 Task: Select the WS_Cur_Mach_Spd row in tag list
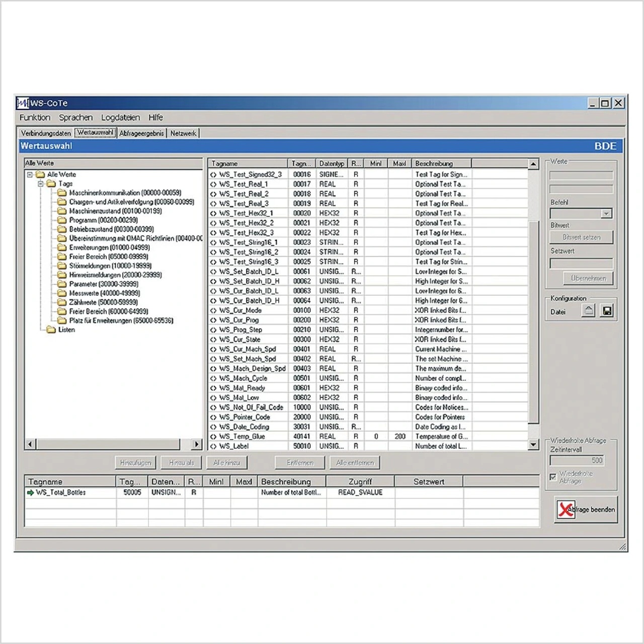pyautogui.click(x=248, y=349)
